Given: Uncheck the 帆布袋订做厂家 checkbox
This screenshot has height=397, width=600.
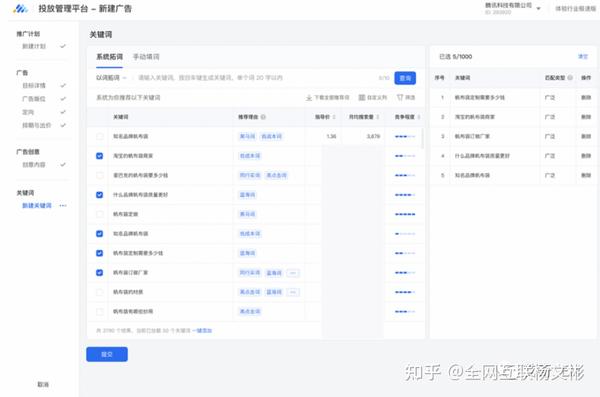Looking at the screenshot, I should pos(99,273).
